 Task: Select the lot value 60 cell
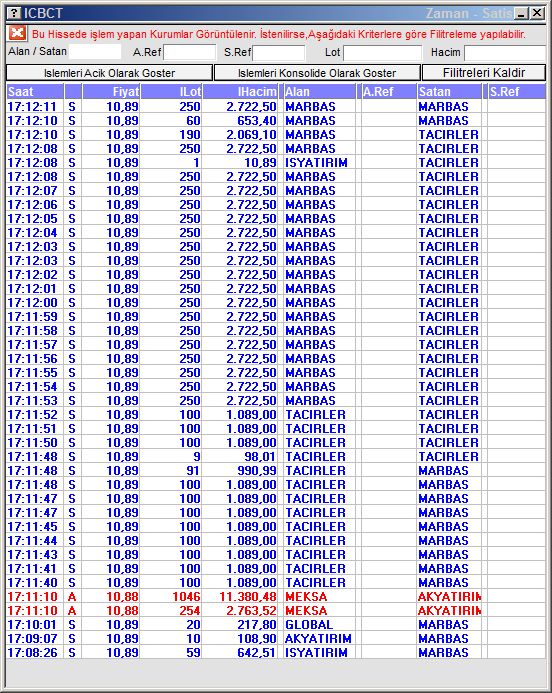(171, 121)
